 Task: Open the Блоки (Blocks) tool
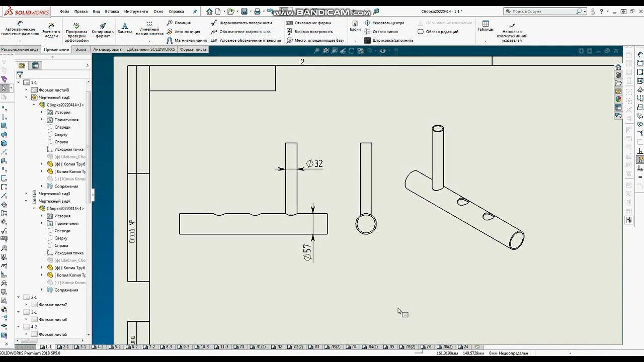pos(355,26)
